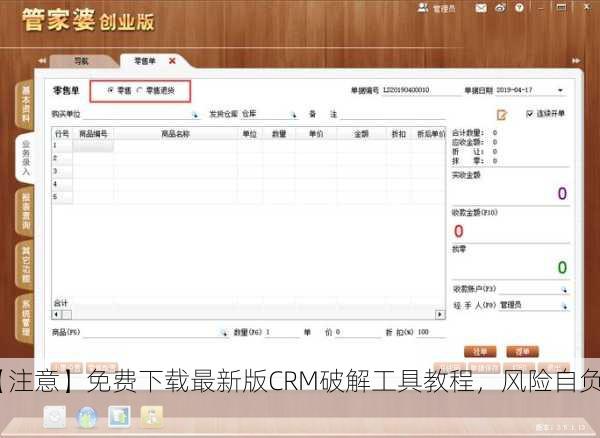Viewport: 600px width, 438px height.
Task: Click the 单位 column header
Action: [x=249, y=134]
